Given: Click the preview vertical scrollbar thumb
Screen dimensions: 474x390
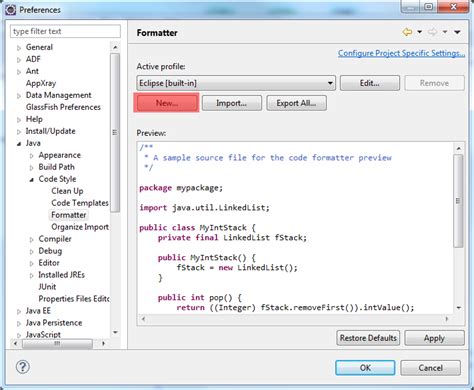Looking at the screenshot, I should click(x=459, y=201).
